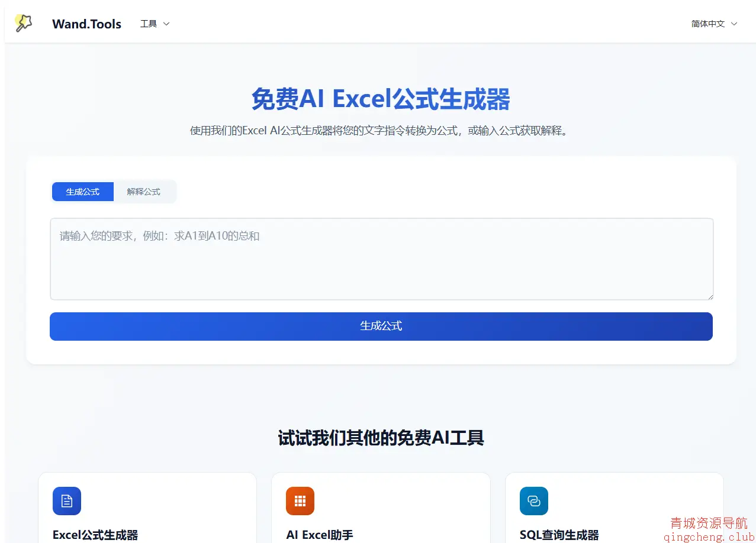756x543 pixels.
Task: Click the orange AI Excel assistant grid icon
Action: (300, 501)
